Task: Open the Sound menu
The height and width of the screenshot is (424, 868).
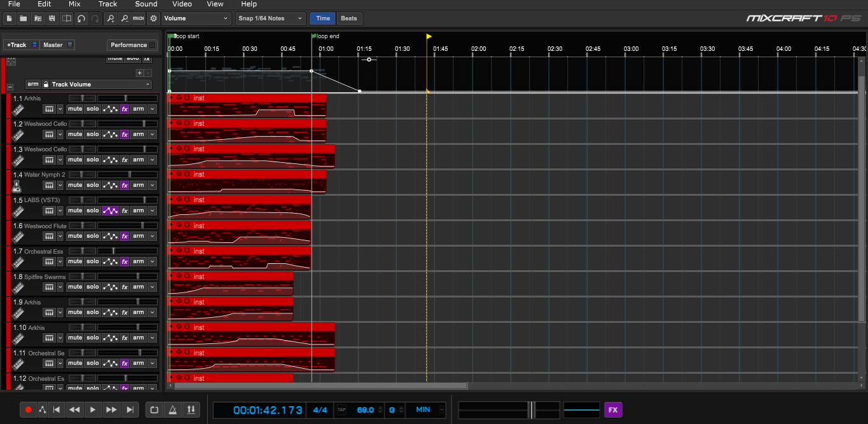Action: (x=146, y=4)
